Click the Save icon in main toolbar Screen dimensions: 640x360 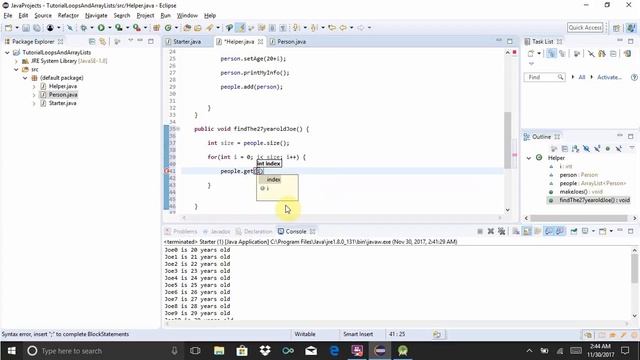[x=26, y=28]
